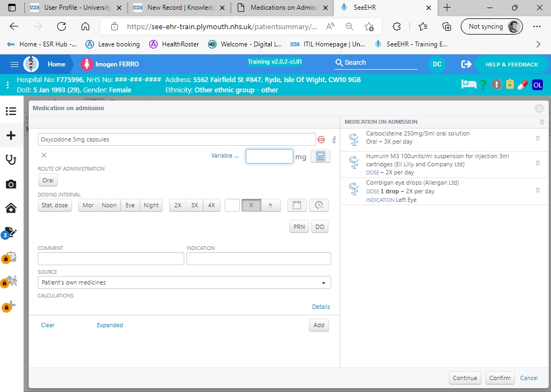Toggle the Mor dosing interval
Screen dimensions: 551x392
click(x=88, y=205)
